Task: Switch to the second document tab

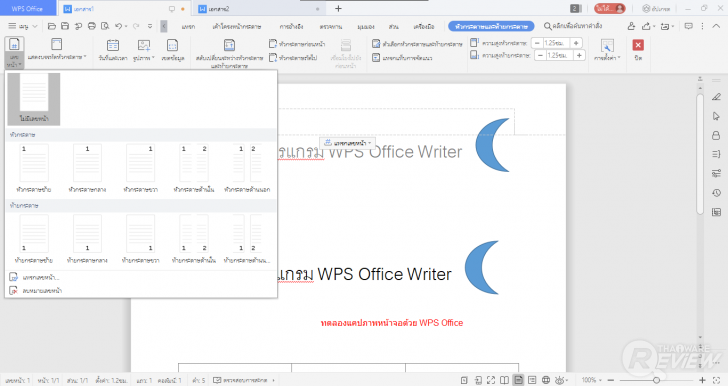Action: tap(259, 9)
